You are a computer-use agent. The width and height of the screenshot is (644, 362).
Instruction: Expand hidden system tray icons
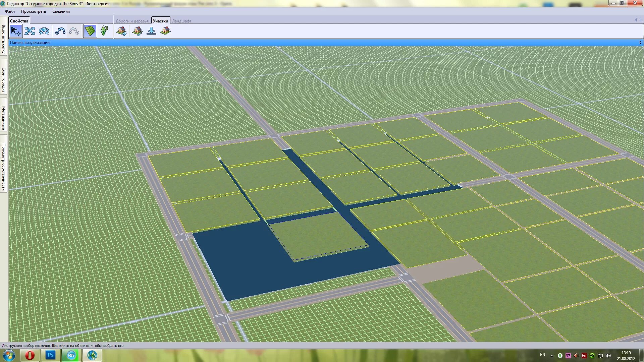[552, 356]
